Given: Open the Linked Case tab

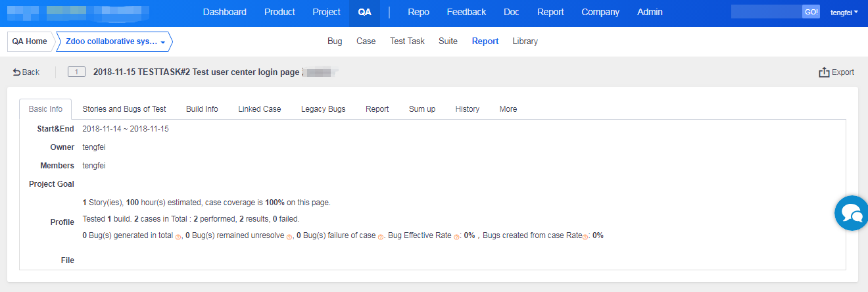Looking at the screenshot, I should pyautogui.click(x=260, y=109).
